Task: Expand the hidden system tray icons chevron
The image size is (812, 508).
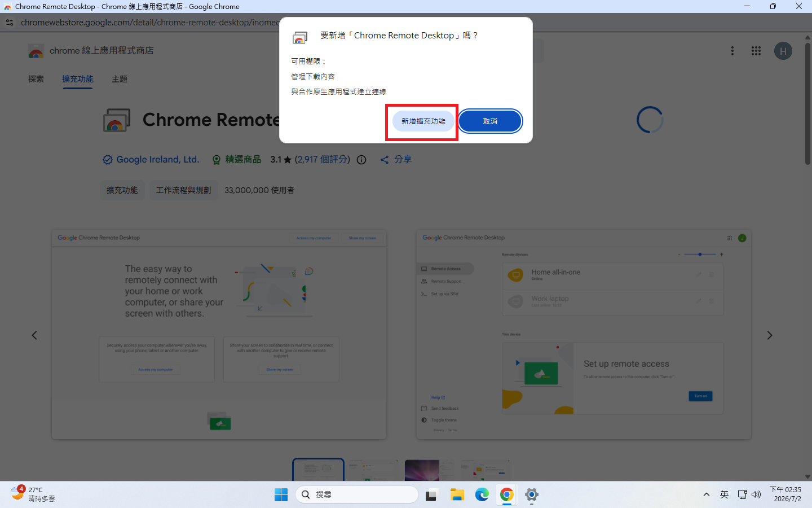Action: tap(706, 494)
